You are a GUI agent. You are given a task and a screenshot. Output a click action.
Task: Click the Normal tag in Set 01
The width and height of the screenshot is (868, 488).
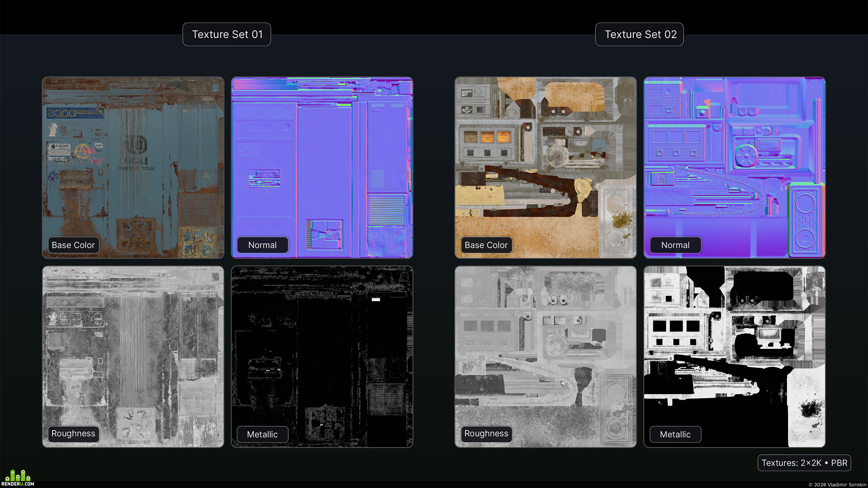click(x=262, y=245)
